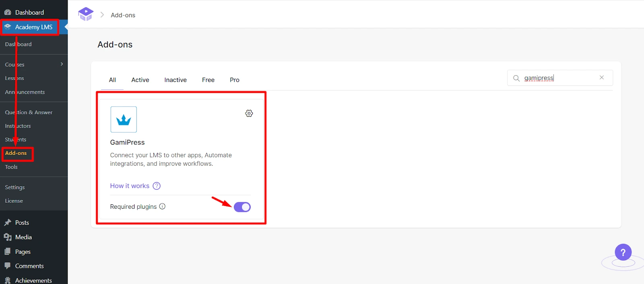Filter by the Pro tab
This screenshot has height=284, width=644.
(x=235, y=80)
